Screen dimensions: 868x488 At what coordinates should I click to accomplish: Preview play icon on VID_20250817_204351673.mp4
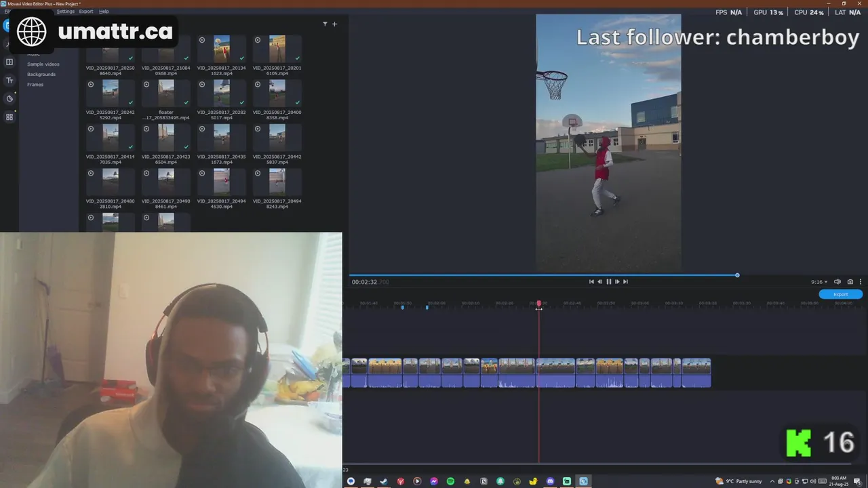[x=202, y=129]
